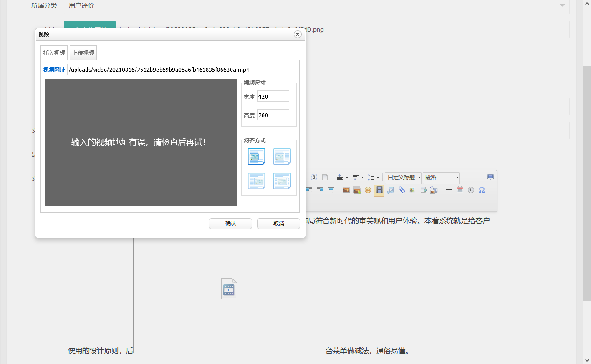591x364 pixels.
Task: Click the image float right toolbar icon
Action: coord(320,190)
